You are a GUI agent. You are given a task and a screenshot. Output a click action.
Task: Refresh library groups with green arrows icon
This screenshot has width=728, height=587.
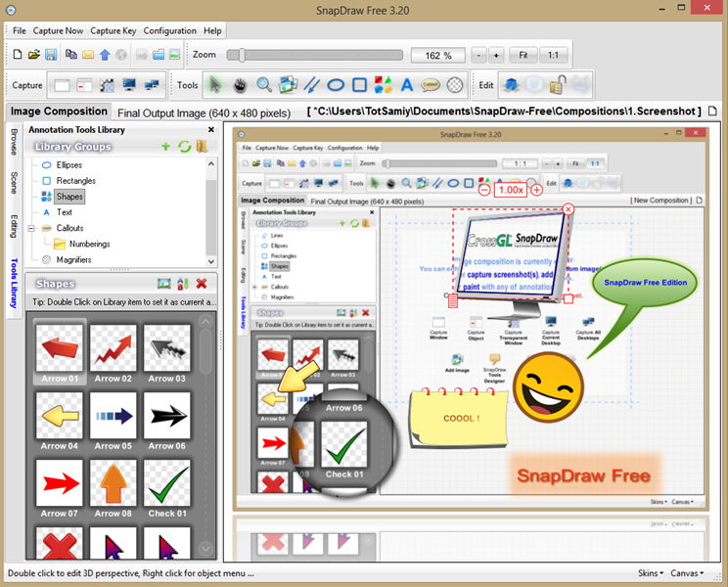pyautogui.click(x=185, y=147)
